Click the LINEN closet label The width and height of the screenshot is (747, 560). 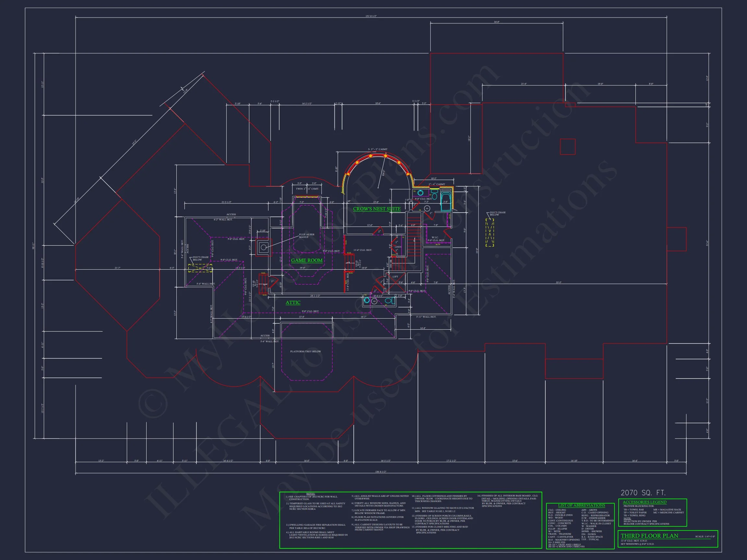tap(398, 247)
